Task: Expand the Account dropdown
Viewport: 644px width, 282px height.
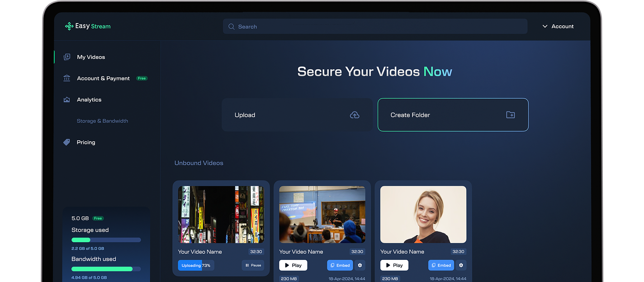Action: pyautogui.click(x=558, y=27)
